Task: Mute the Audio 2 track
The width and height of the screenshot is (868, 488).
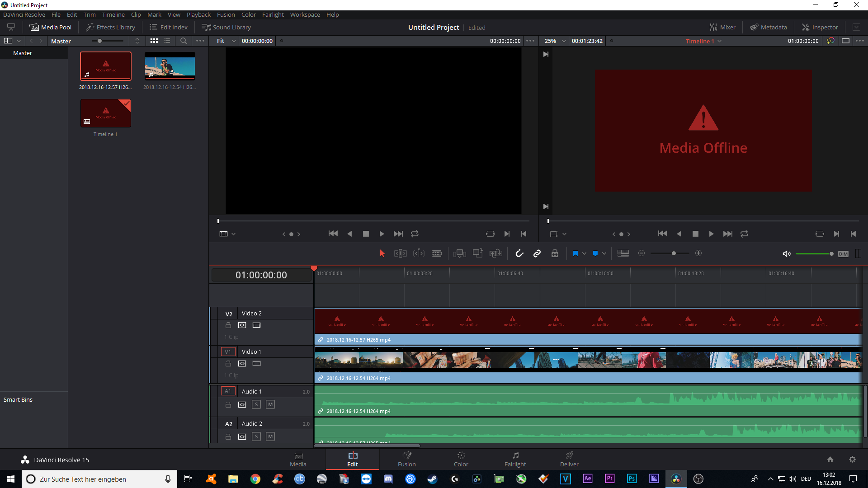Action: pos(270,436)
